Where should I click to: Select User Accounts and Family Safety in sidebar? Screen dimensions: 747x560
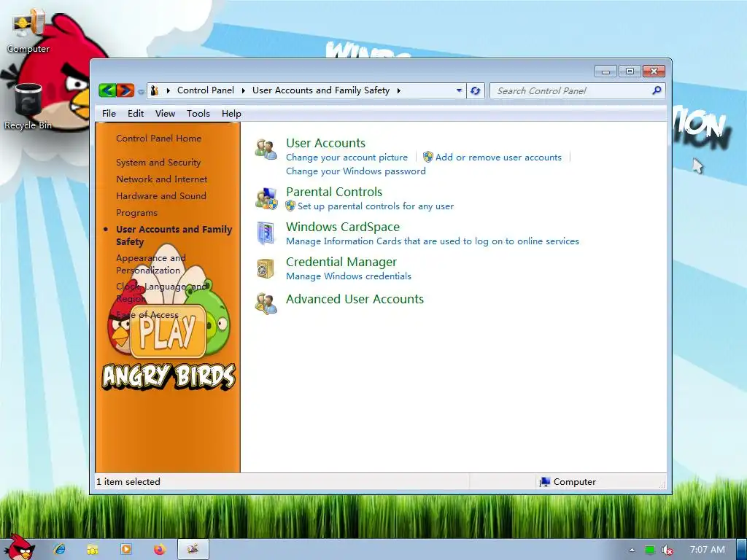pos(174,236)
